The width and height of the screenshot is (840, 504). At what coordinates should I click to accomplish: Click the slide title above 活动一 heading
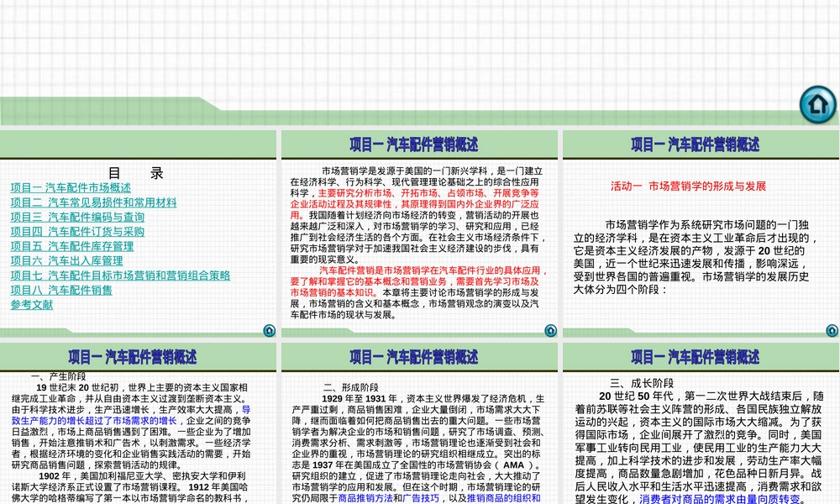(x=695, y=144)
